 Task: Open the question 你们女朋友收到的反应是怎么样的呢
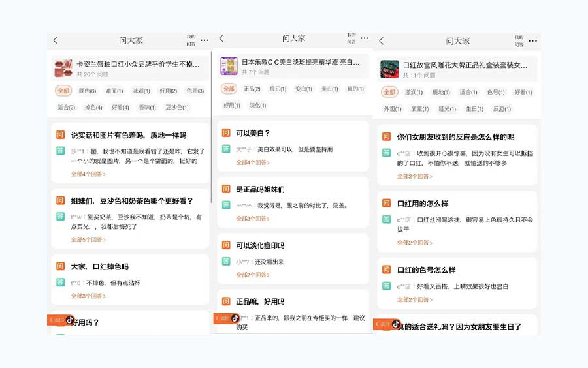455,137
